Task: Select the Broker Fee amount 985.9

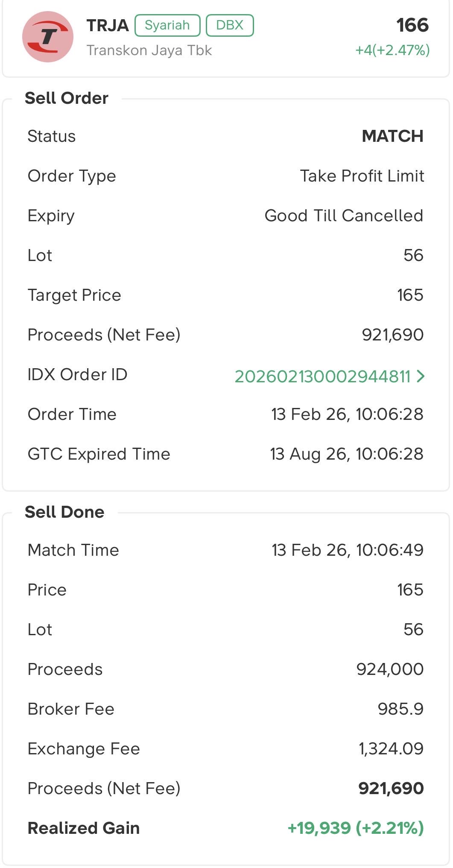Action: tap(400, 709)
